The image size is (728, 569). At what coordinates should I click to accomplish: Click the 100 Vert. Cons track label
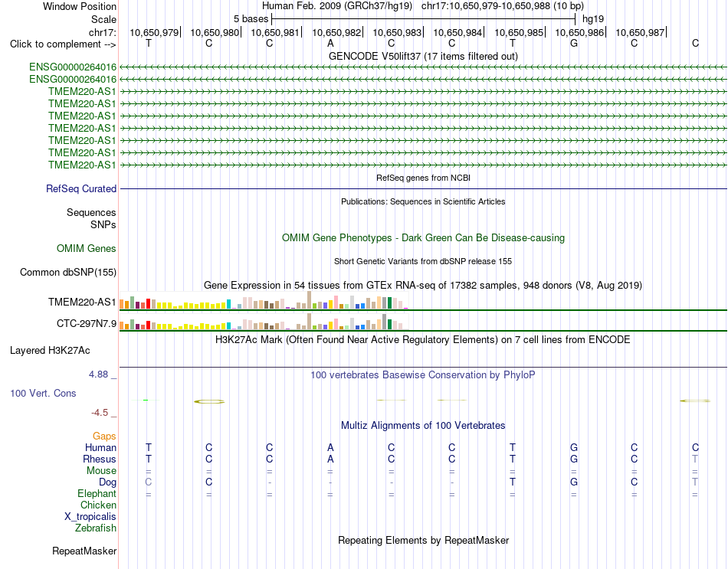(x=43, y=393)
